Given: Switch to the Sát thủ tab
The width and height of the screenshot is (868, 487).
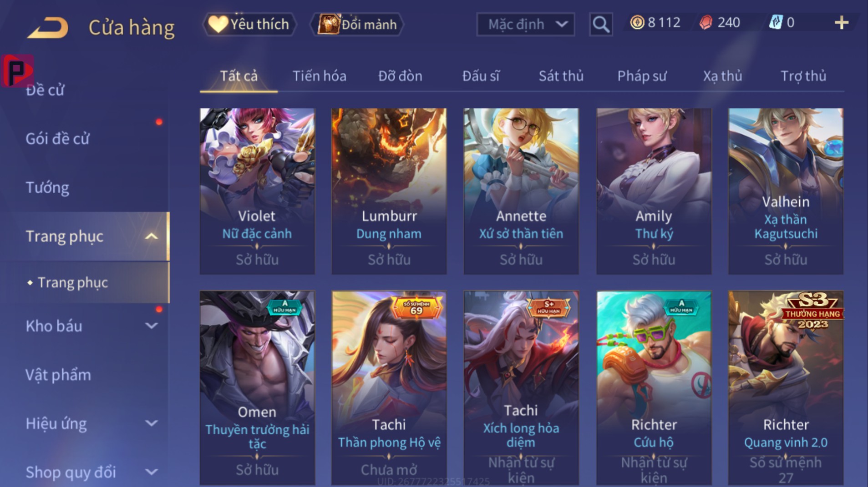Looking at the screenshot, I should tap(561, 76).
